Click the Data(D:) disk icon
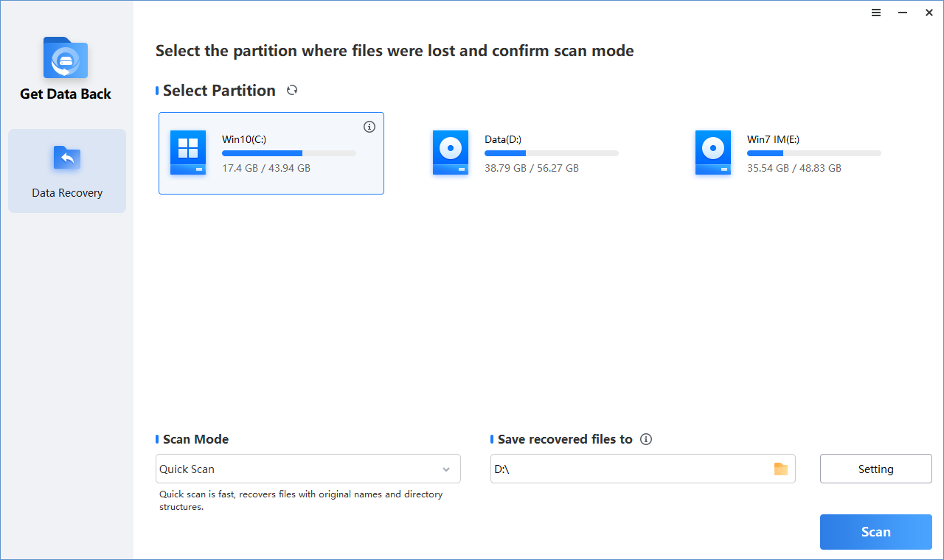This screenshot has height=560, width=944. (451, 153)
